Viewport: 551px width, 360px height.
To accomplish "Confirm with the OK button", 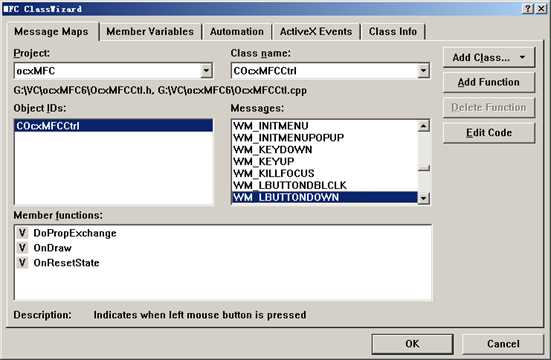I will (x=412, y=344).
